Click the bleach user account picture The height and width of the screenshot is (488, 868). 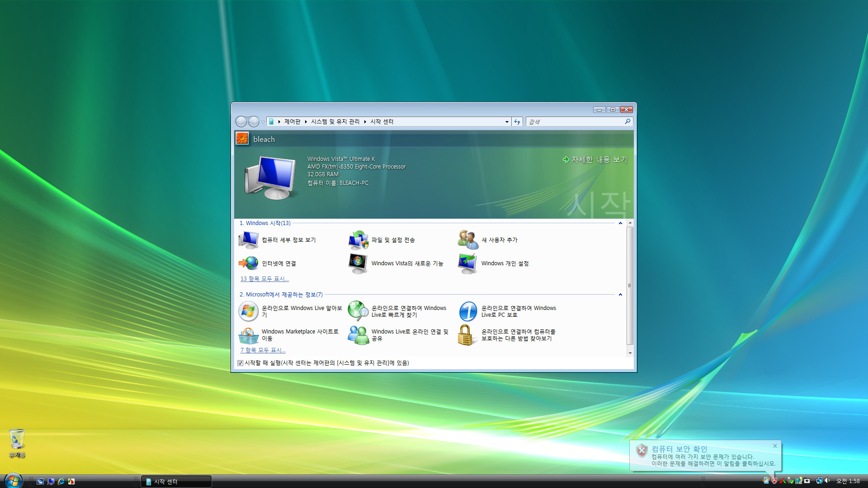[x=242, y=138]
